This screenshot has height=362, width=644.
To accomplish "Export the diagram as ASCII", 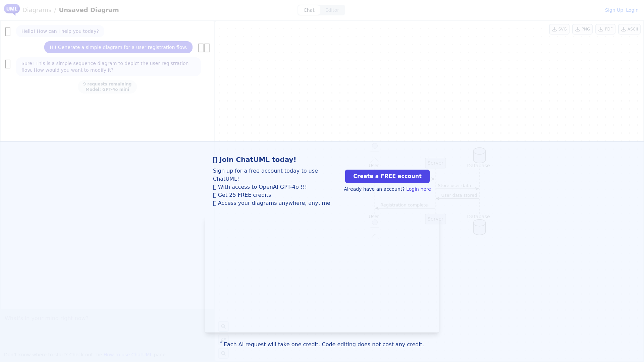I will pyautogui.click(x=629, y=29).
